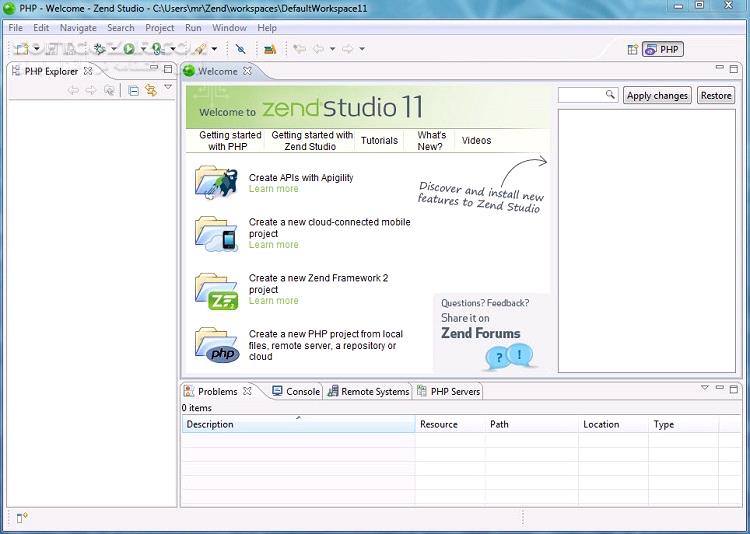Click the Last Edit Location arrow icon
750x534 pixels.
pos(299,49)
